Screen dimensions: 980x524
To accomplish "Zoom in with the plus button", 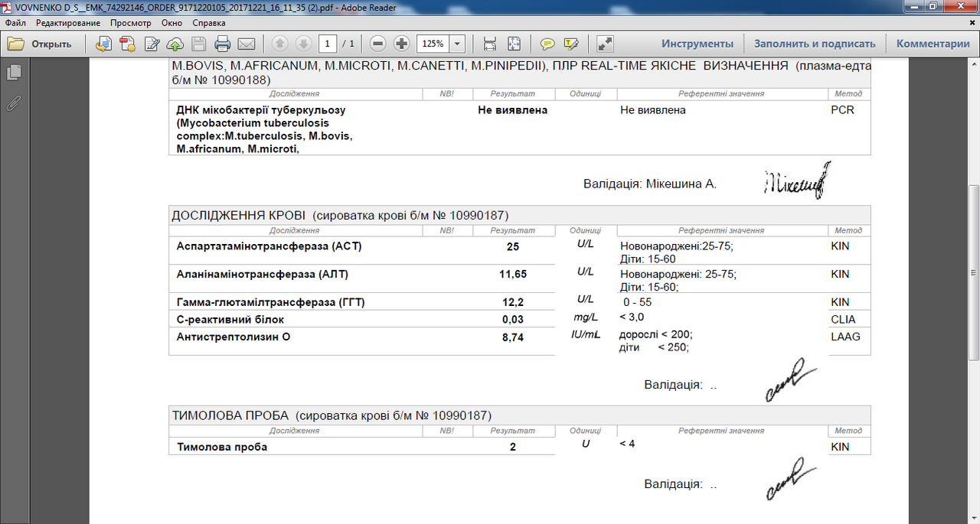I will 401,44.
